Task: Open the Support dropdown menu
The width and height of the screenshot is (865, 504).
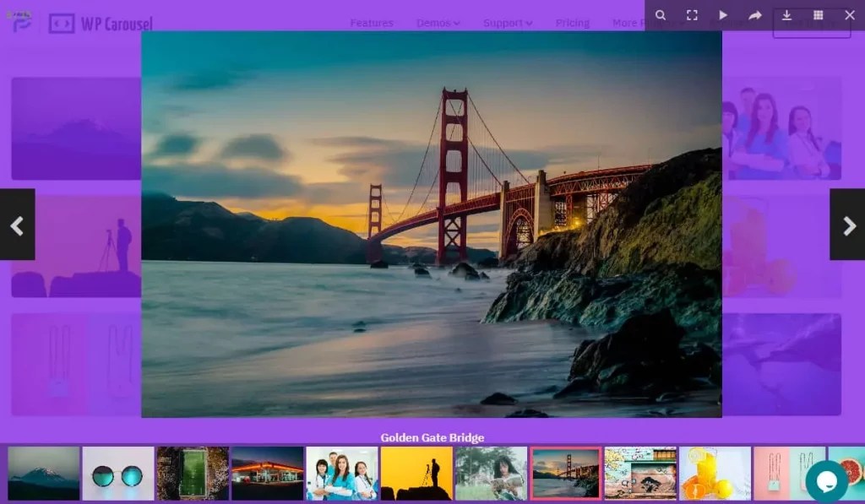Action: click(507, 23)
